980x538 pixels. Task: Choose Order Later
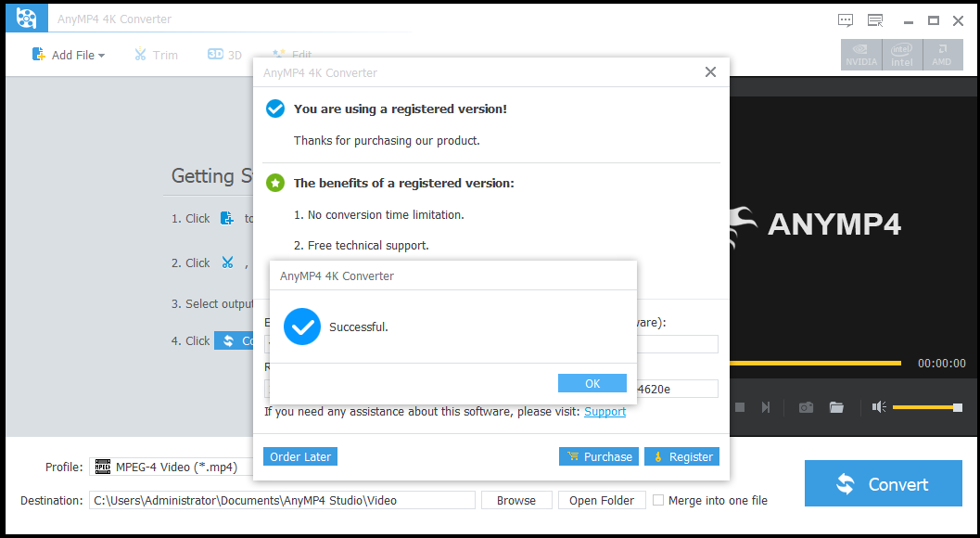tap(300, 456)
